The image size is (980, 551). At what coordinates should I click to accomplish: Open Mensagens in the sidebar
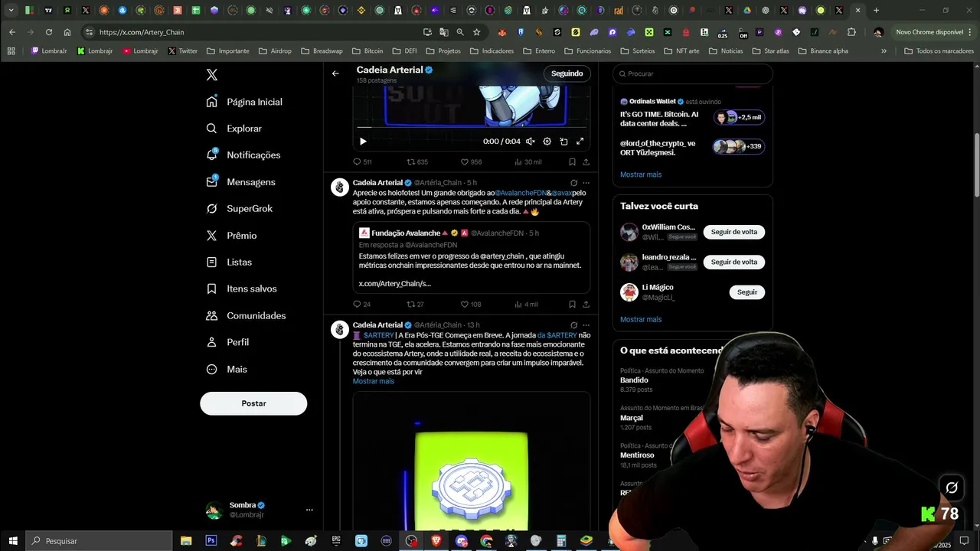point(240,182)
